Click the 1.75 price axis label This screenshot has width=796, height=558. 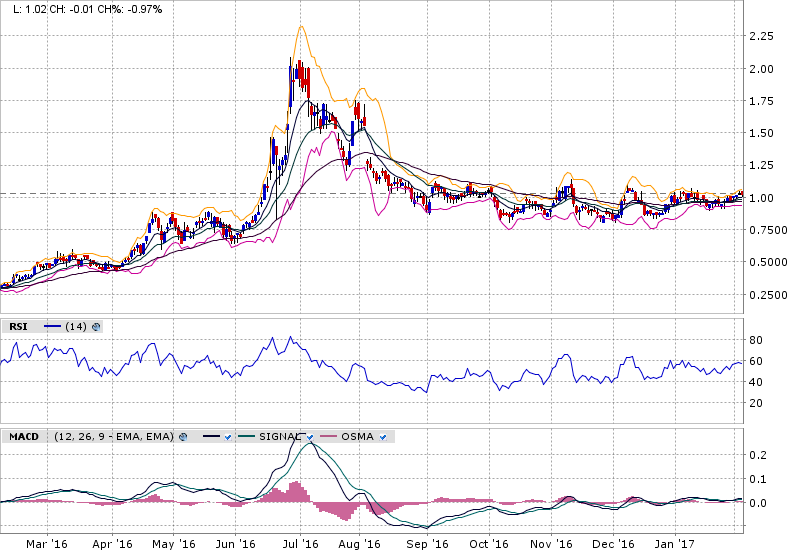(x=761, y=101)
